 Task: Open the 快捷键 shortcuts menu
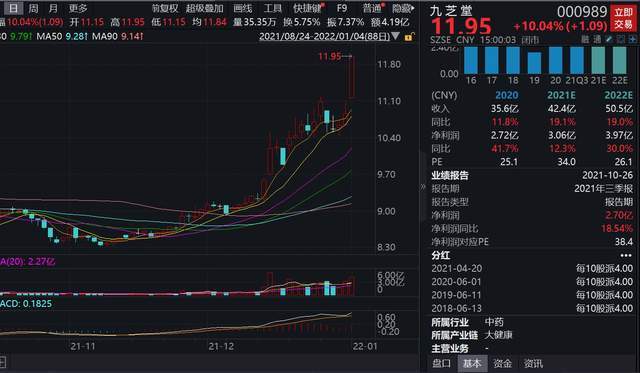pyautogui.click(x=308, y=8)
